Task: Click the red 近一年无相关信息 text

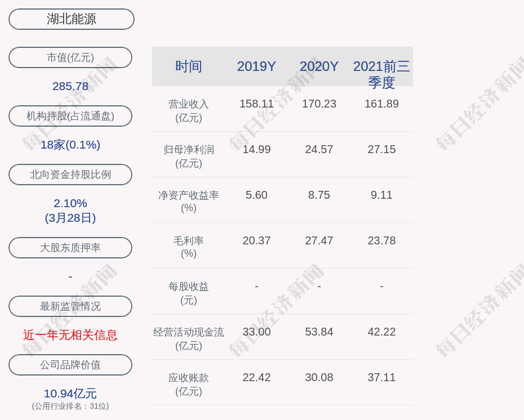Action: coord(70,335)
